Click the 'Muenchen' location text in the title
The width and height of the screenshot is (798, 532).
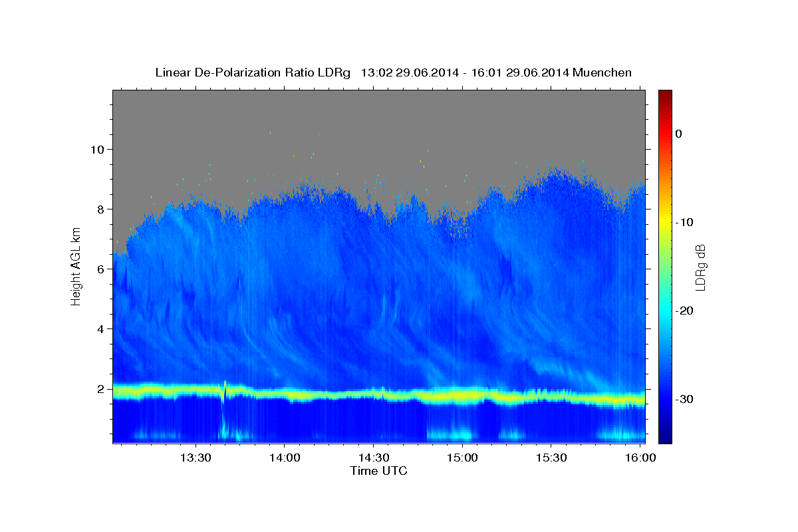(602, 72)
